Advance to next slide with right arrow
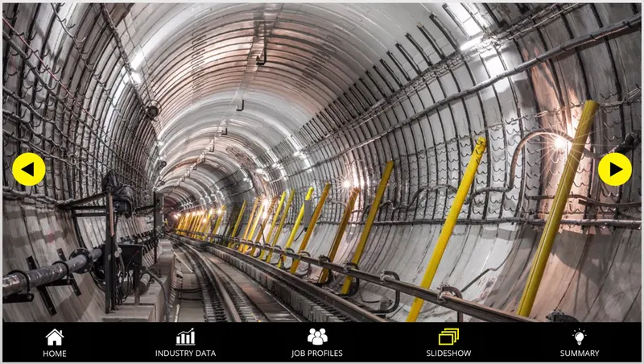This screenshot has height=364, width=644. pos(615,169)
